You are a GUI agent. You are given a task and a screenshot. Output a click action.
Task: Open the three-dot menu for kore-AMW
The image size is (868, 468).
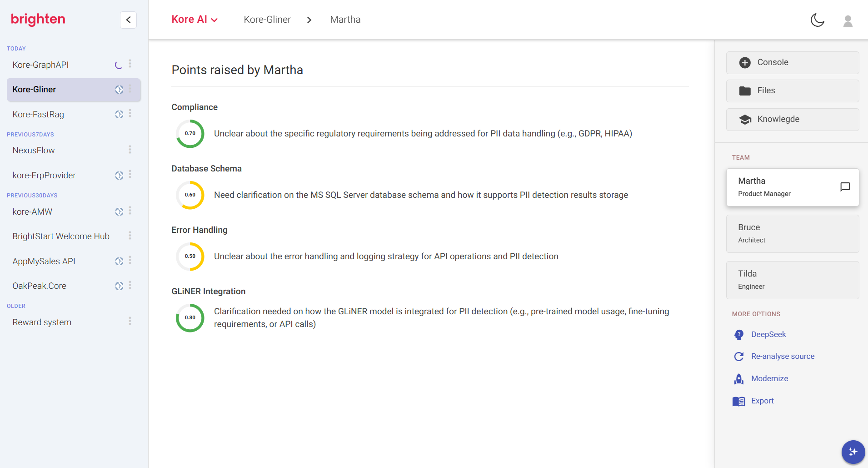(130, 211)
